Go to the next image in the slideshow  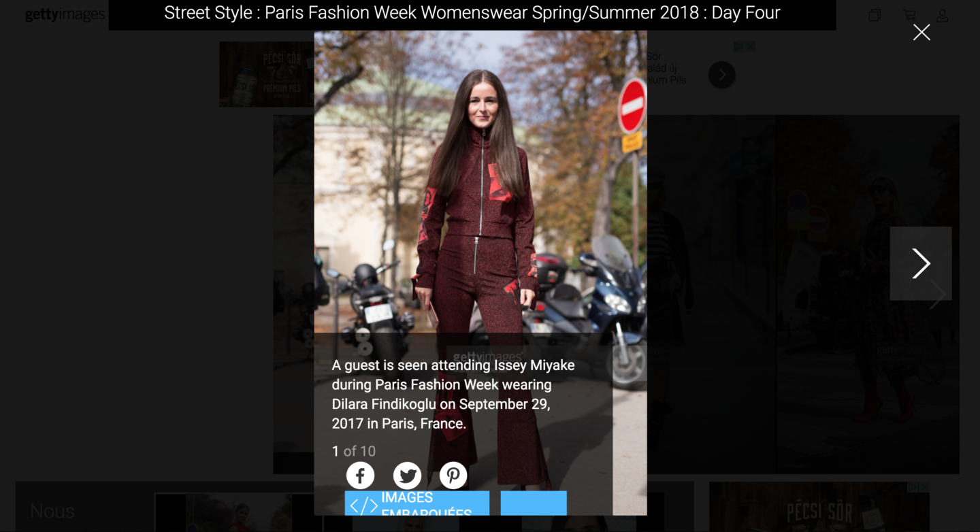coord(921,263)
